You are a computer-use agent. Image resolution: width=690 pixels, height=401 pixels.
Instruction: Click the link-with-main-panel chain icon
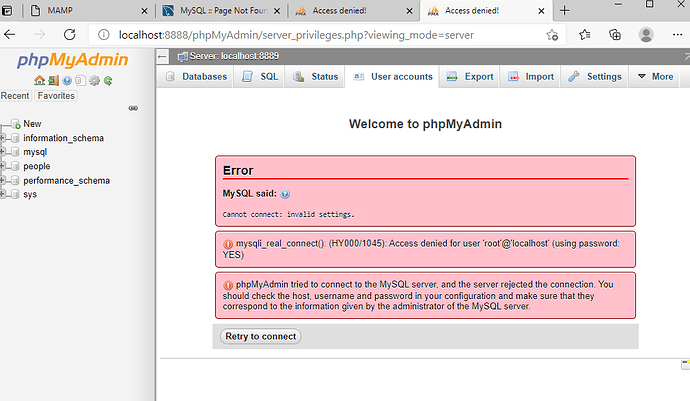[133, 108]
